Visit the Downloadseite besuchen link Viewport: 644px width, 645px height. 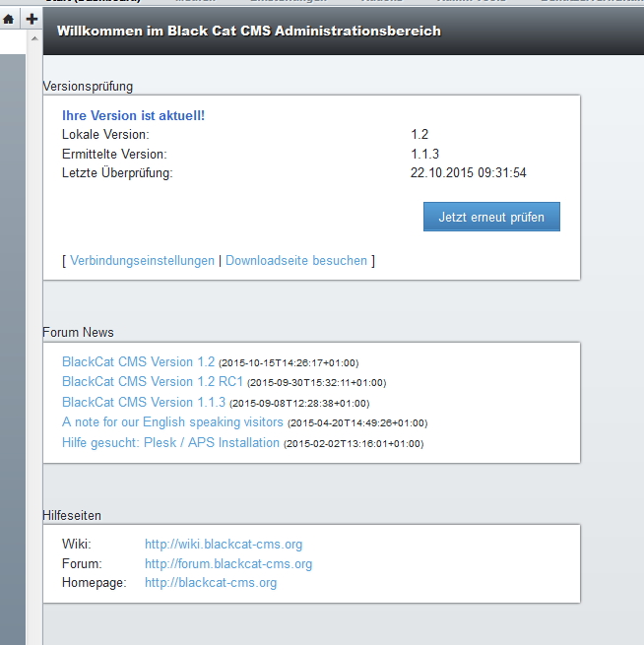click(296, 261)
